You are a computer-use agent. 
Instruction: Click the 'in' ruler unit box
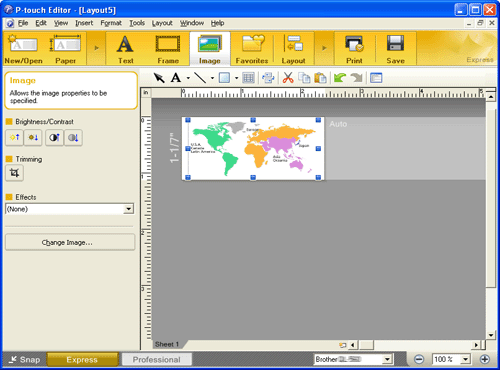click(146, 92)
